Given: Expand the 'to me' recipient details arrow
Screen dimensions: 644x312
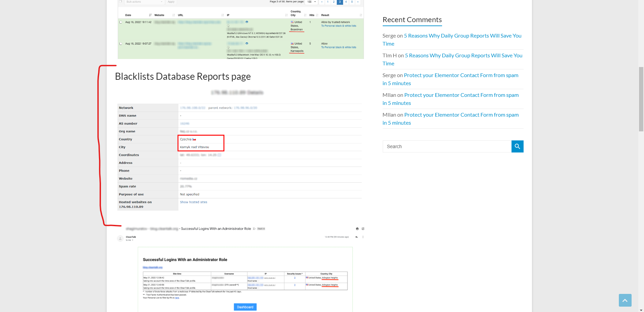Looking at the screenshot, I should click(x=132, y=240).
